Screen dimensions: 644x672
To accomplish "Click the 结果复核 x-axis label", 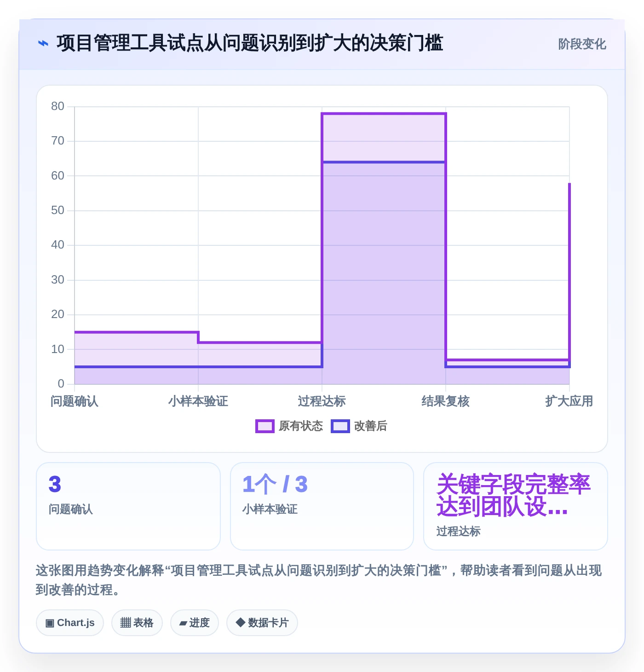I will (446, 401).
